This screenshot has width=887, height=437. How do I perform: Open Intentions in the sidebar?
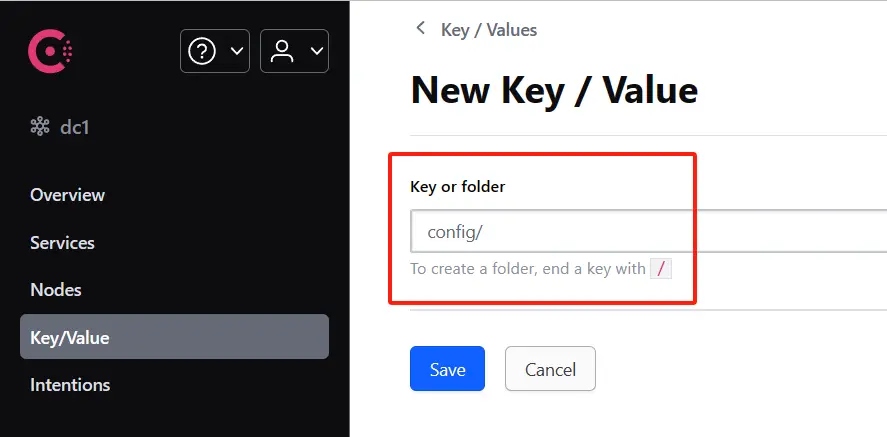click(x=70, y=385)
